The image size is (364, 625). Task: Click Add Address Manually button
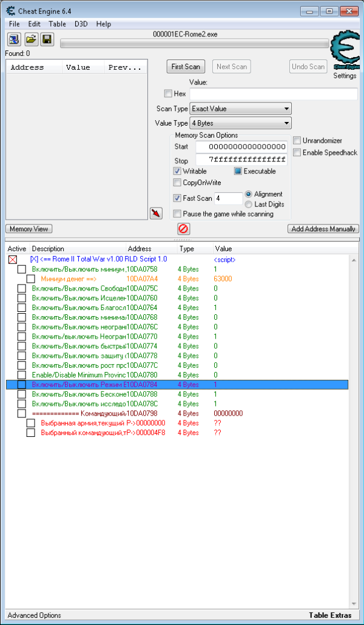[x=323, y=229]
